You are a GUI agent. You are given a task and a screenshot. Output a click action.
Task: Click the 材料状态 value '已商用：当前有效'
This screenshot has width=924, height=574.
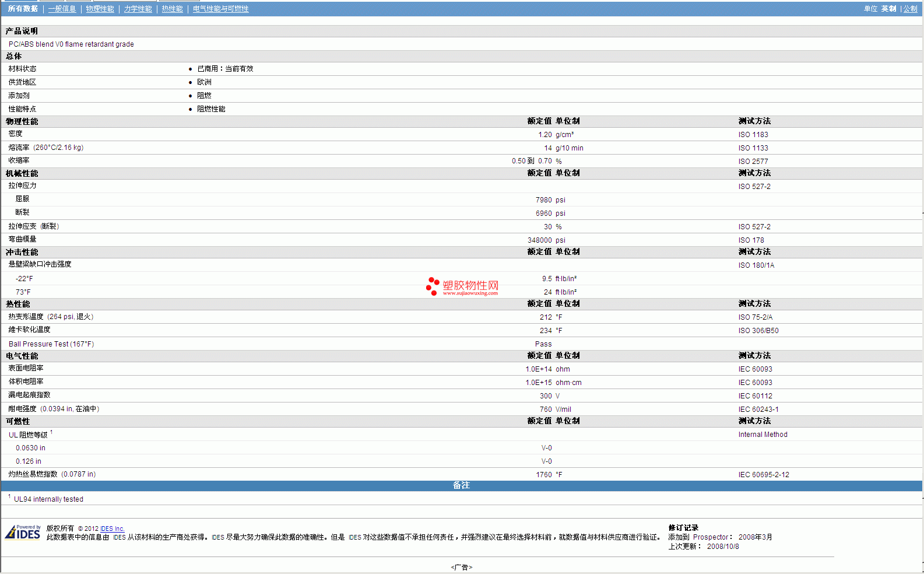(x=225, y=69)
